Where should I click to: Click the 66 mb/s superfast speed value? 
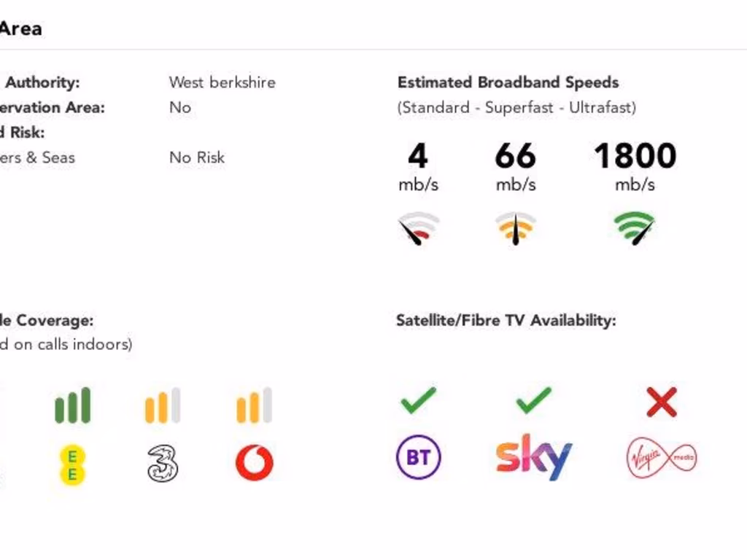[515, 156]
